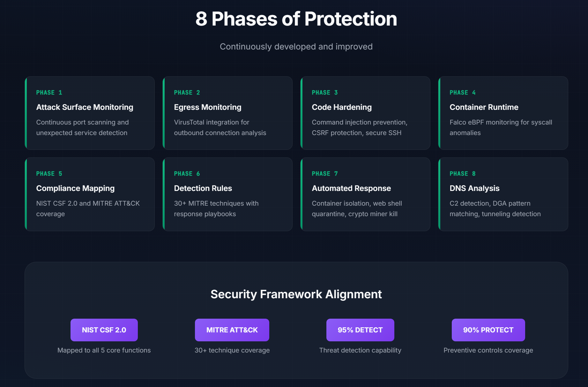Image resolution: width=588 pixels, height=387 pixels.
Task: Open the Automated Response phase card
Action: 365,194
